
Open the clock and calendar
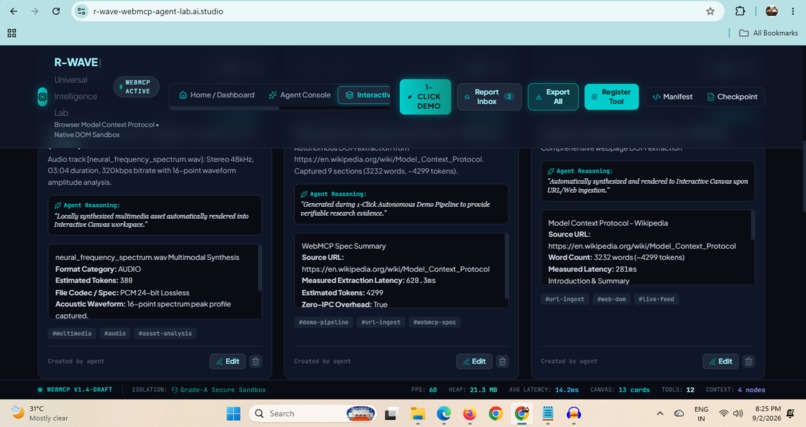768,413
